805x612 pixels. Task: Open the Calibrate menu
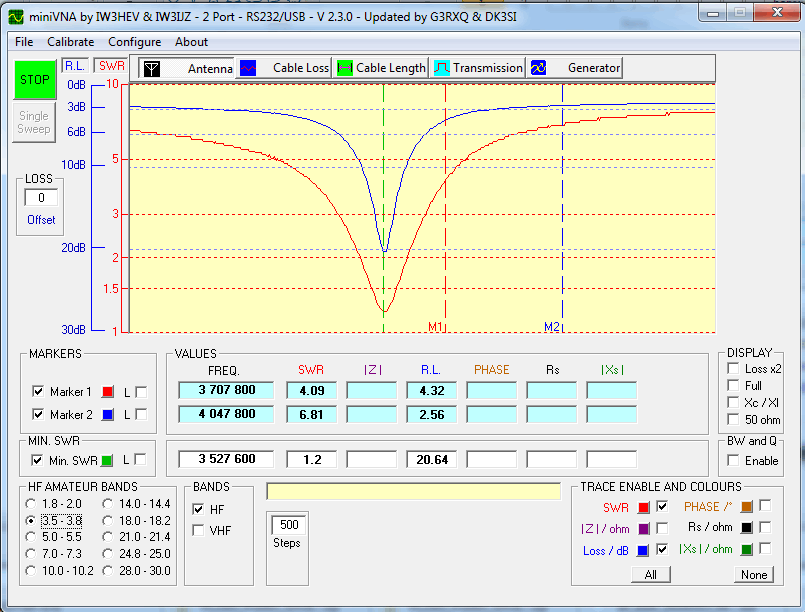click(70, 42)
